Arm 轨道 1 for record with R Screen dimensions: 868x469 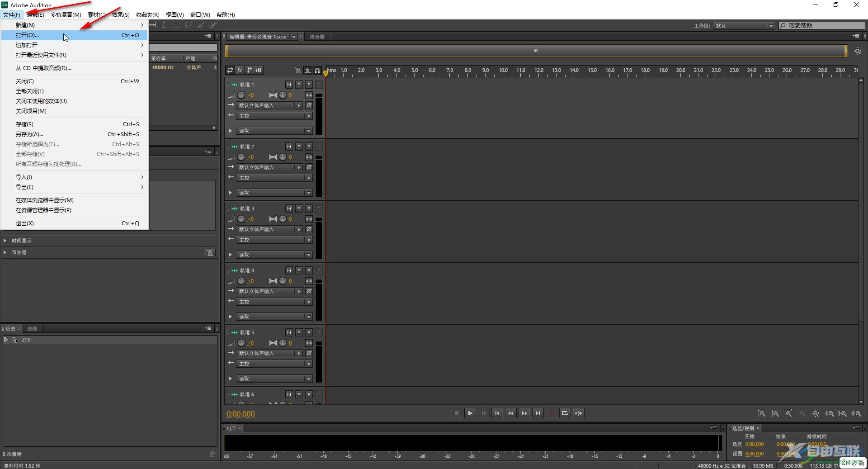click(x=309, y=85)
